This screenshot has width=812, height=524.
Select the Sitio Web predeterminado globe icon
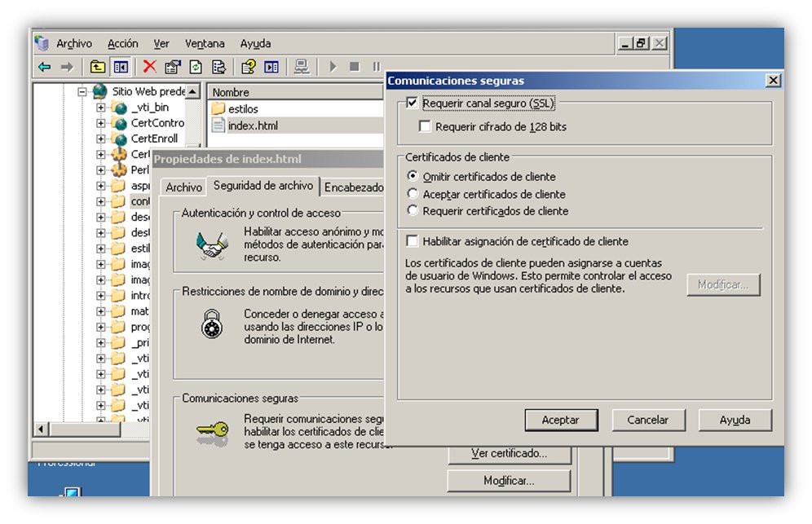(x=100, y=91)
